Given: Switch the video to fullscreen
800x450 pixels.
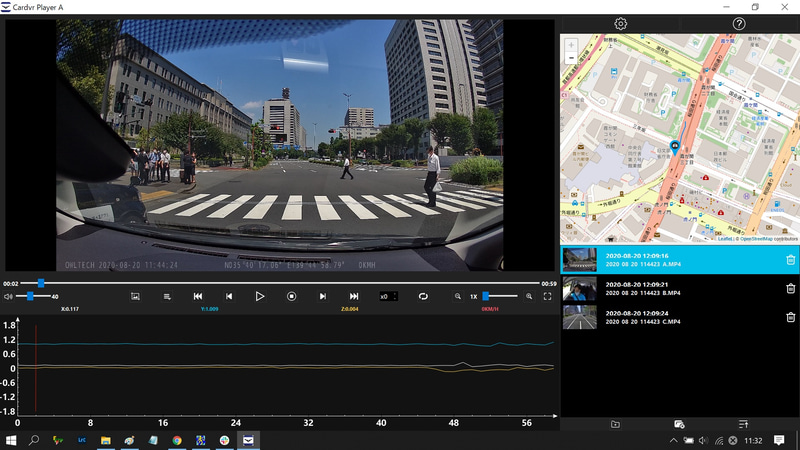Looking at the screenshot, I should coord(547,296).
